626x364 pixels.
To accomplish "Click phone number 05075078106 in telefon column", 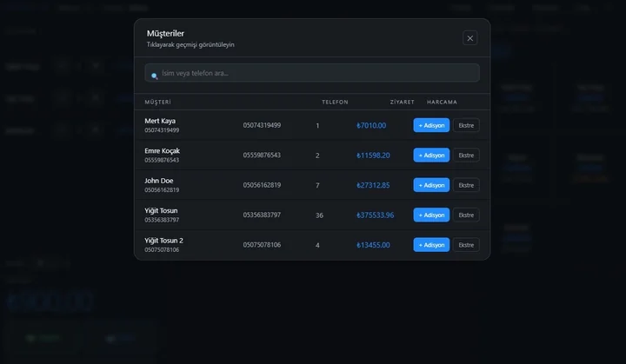I will [x=262, y=245].
